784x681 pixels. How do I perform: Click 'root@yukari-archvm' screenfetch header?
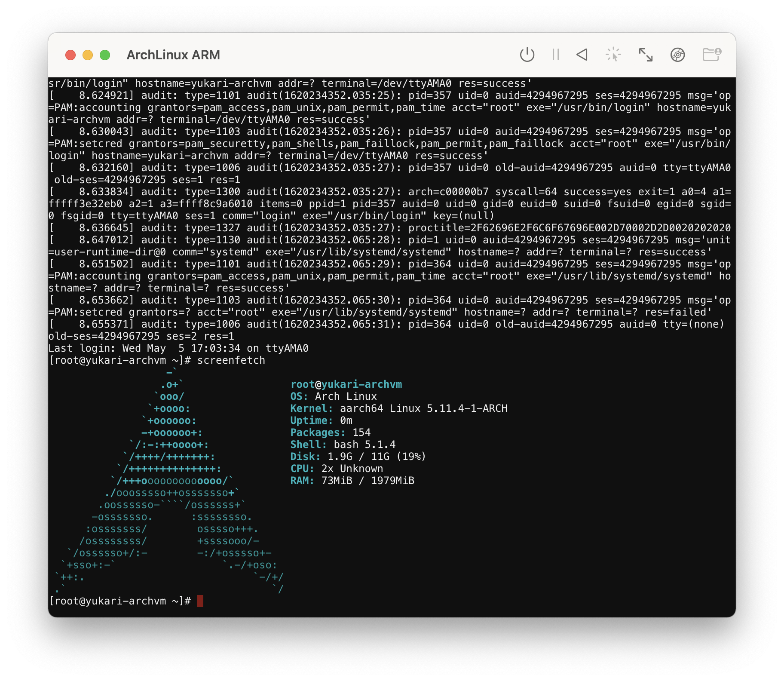point(346,384)
